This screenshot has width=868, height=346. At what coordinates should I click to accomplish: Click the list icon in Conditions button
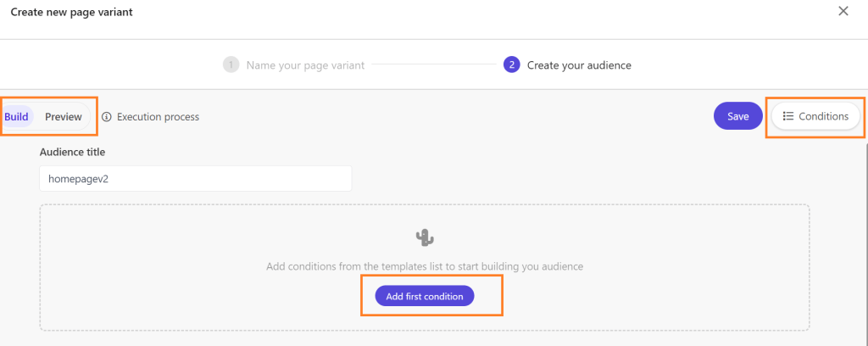[788, 116]
